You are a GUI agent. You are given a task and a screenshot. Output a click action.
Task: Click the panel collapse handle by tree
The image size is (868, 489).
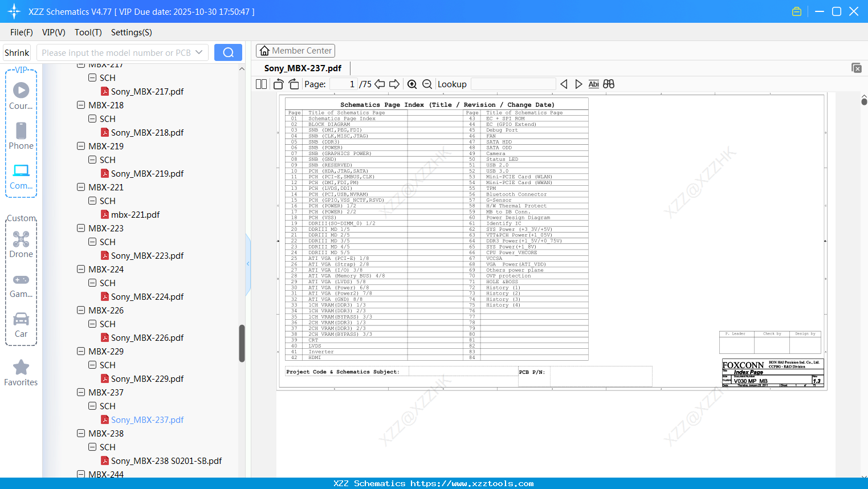[x=248, y=264]
